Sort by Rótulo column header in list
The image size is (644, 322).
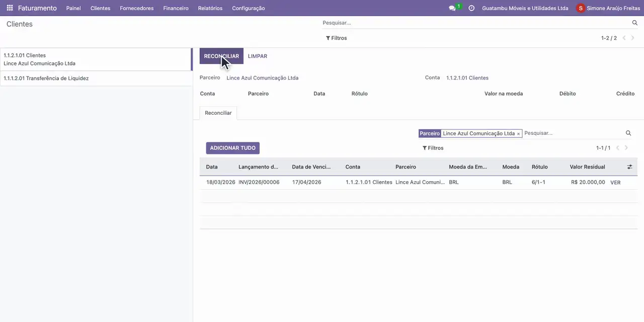point(540,167)
